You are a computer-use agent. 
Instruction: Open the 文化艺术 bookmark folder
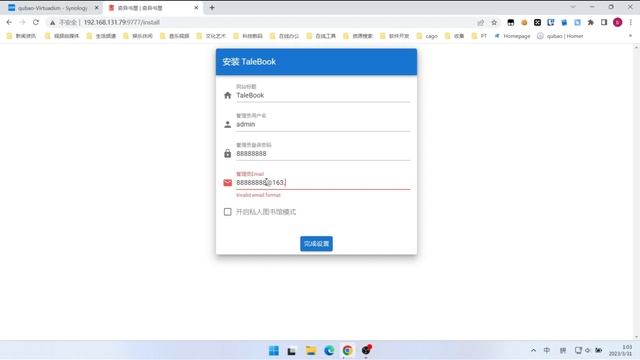211,36
